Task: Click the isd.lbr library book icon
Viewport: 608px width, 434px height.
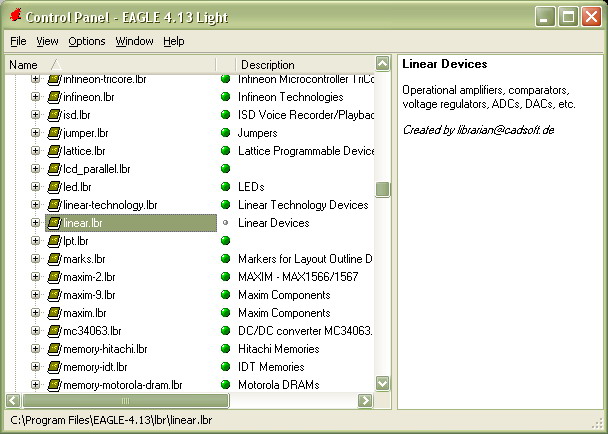Action: pos(54,115)
